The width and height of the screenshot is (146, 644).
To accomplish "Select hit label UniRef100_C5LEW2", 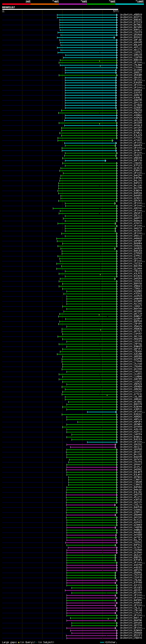I will (131, 580).
